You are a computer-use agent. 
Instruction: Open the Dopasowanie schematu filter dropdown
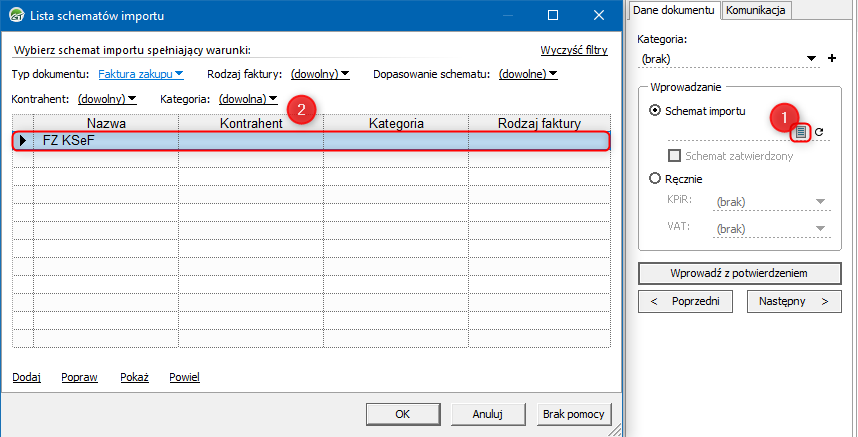528,74
